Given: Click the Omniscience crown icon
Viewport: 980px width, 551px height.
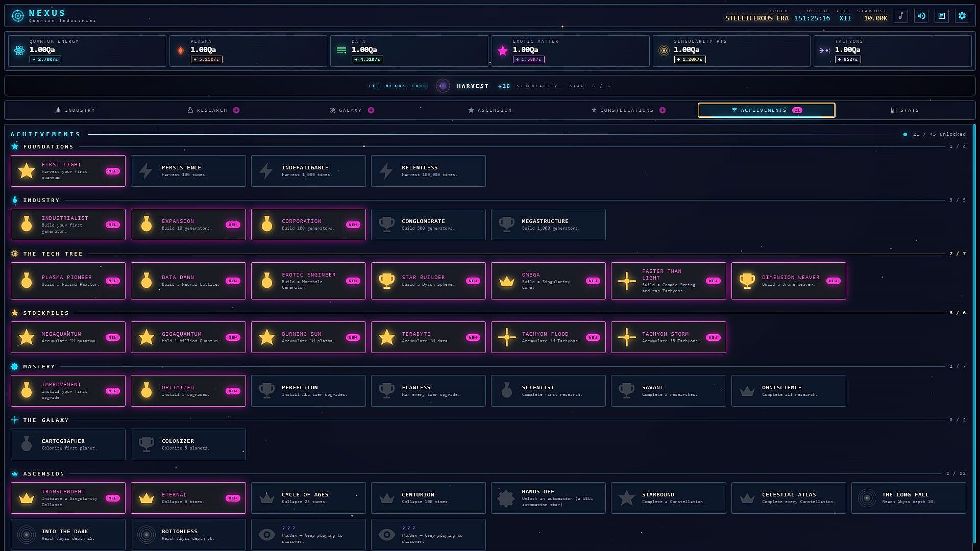Looking at the screenshot, I should tap(747, 391).
